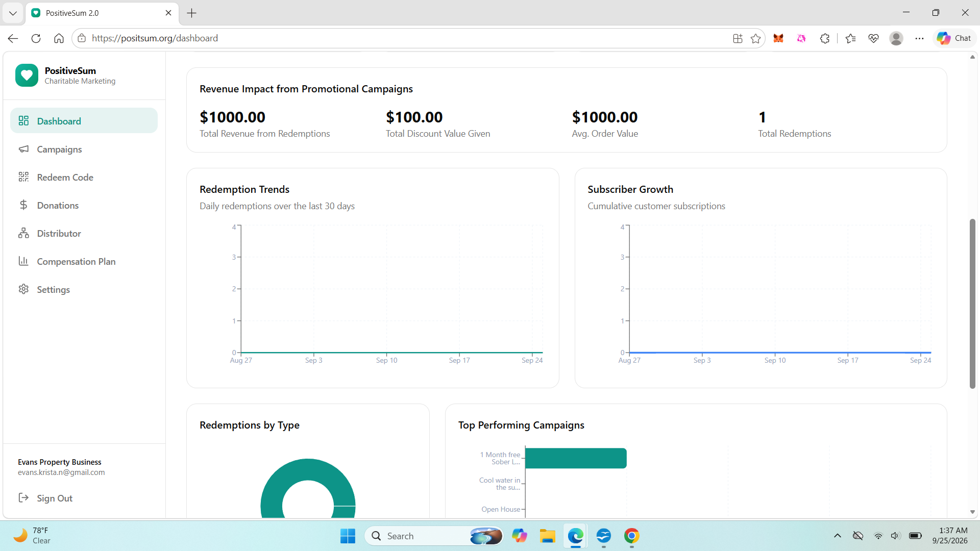Add this page to favorites star
The height and width of the screenshot is (551, 980).
click(x=756, y=38)
